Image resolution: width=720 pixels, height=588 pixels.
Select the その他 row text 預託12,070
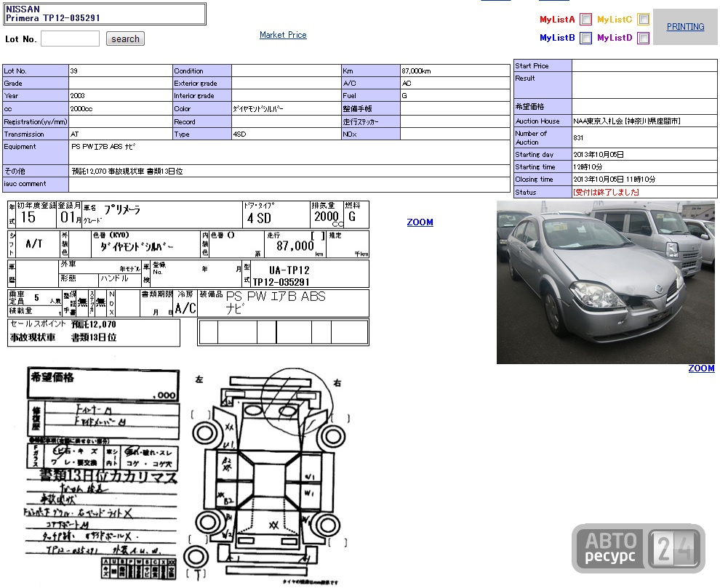click(89, 172)
